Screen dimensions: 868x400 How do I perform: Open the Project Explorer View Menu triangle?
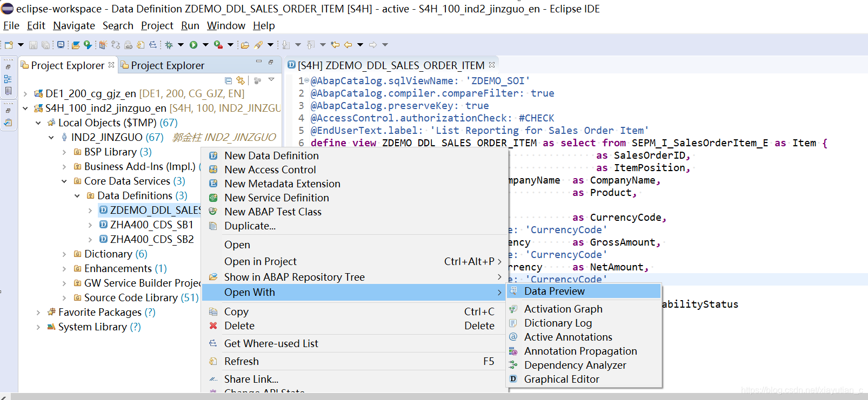pos(271,80)
